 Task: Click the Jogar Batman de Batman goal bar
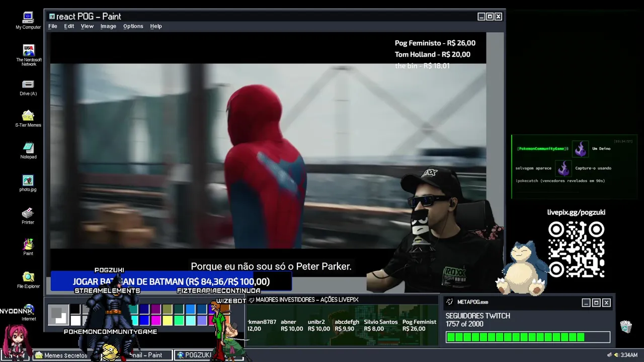(x=171, y=282)
